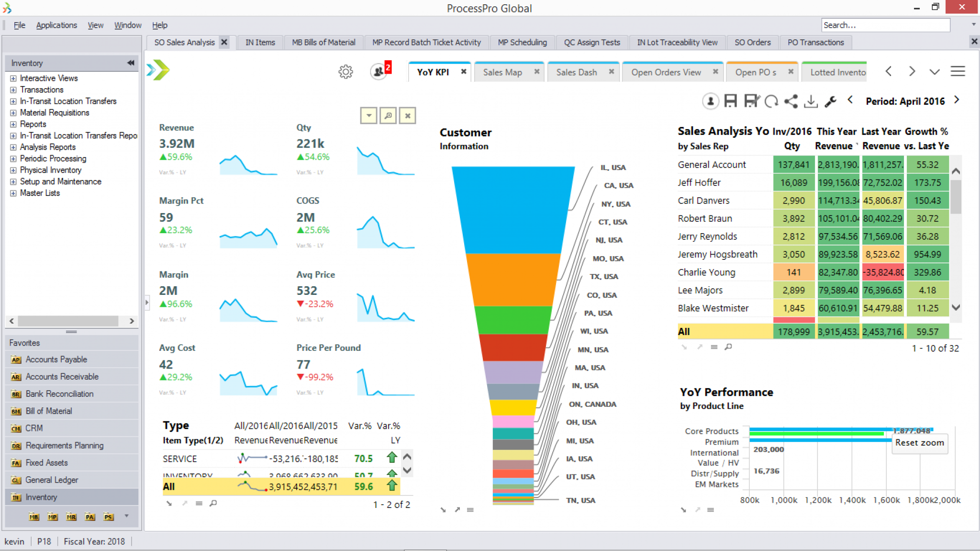Save the current dashboard view

tap(731, 101)
